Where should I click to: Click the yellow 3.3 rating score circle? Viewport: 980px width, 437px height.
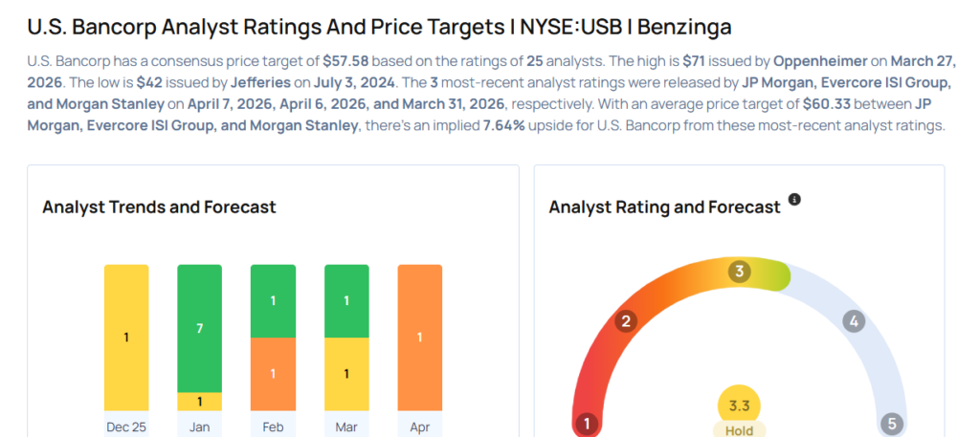(x=739, y=404)
